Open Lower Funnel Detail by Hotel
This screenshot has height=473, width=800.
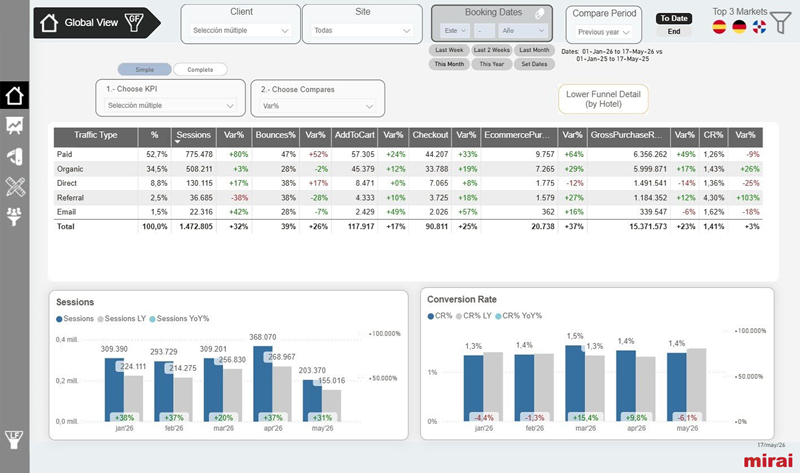[x=603, y=99]
